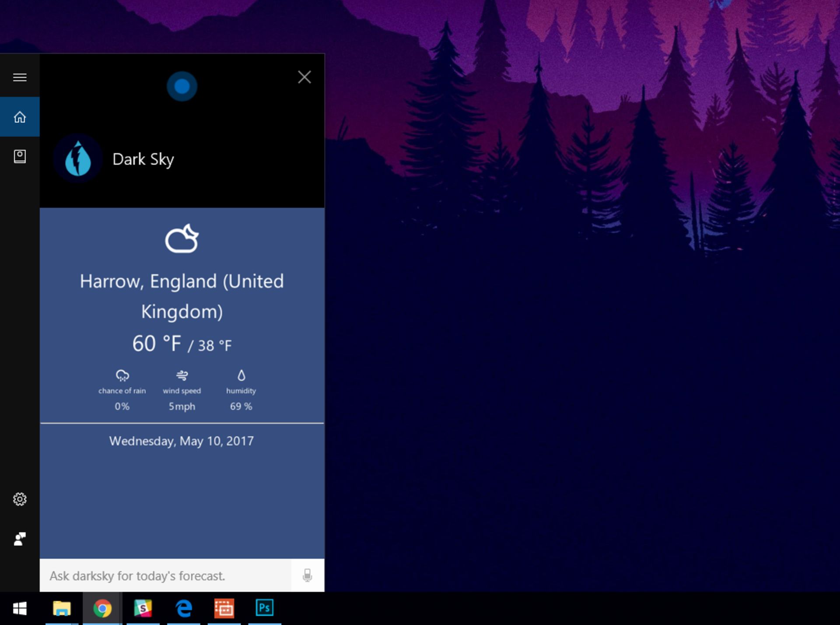The width and height of the screenshot is (840, 625).
Task: Click the partly cloudy night weather icon
Action: (x=182, y=239)
